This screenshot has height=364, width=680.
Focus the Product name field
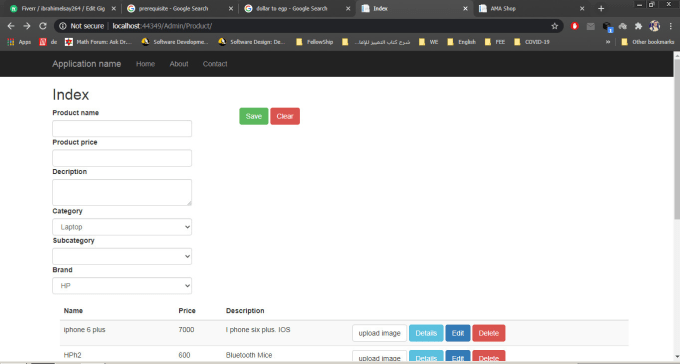(x=122, y=128)
